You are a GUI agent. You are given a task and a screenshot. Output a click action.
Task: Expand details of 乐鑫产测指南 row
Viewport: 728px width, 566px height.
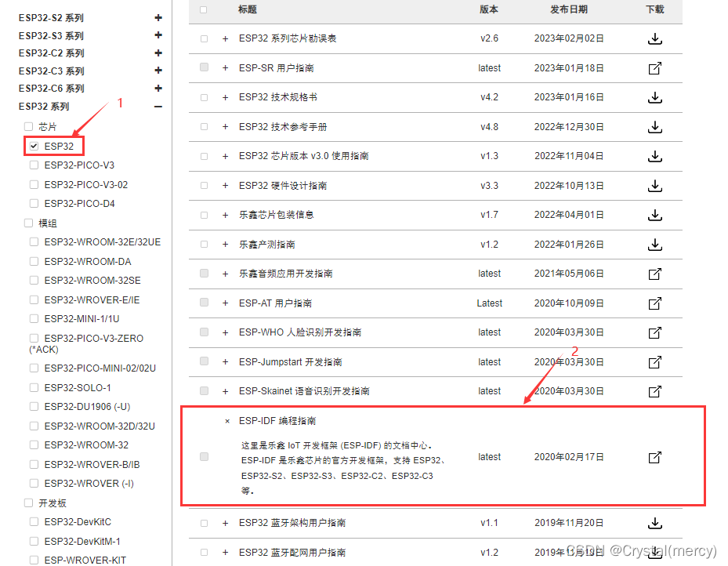[225, 245]
